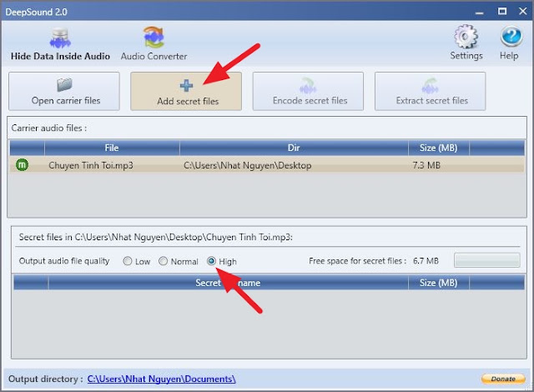This screenshot has height=392, width=534.
Task: Minimize the DeepSound window
Action: (x=480, y=13)
